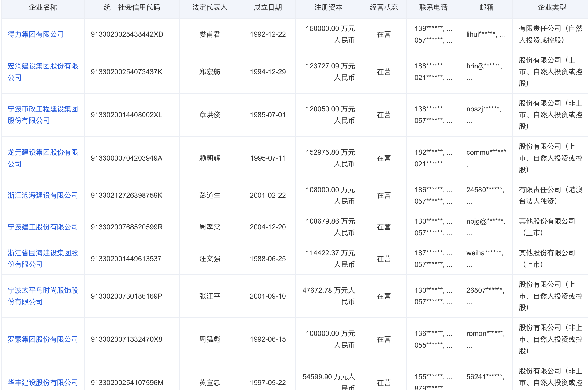Click founding date 1997-05-22

(x=268, y=382)
